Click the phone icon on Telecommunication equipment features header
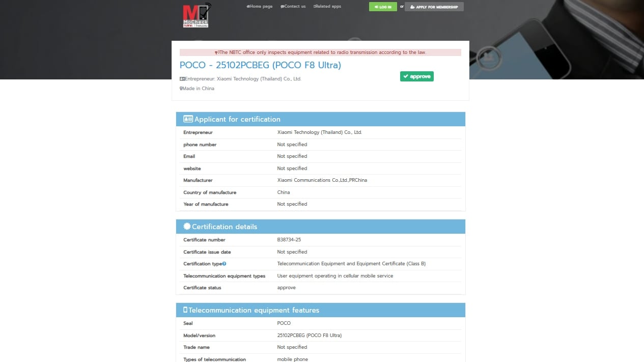The width and height of the screenshot is (644, 362). pos(184,310)
